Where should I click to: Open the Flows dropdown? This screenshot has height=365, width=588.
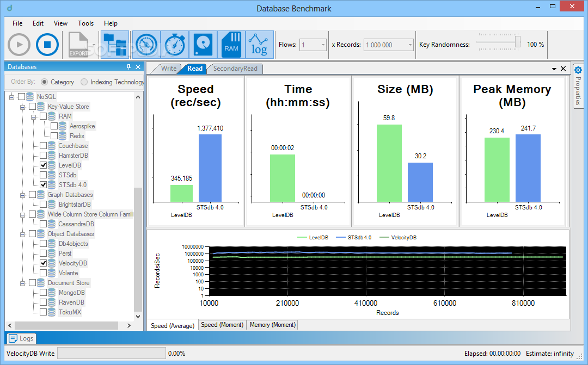point(323,45)
